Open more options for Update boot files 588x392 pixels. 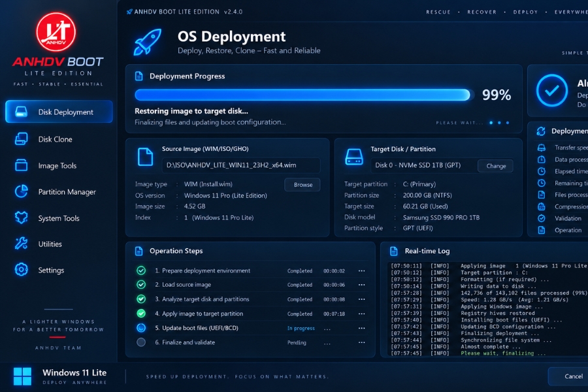coord(361,328)
